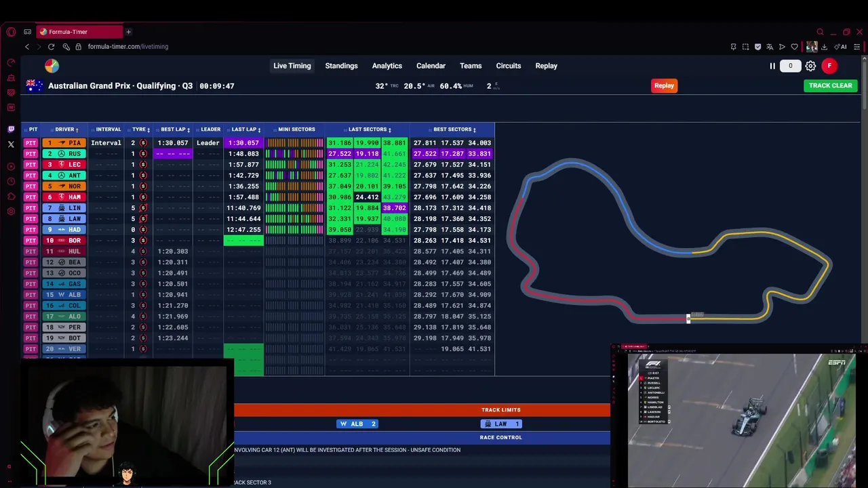
Task: Open the Circuits page
Action: pos(509,66)
